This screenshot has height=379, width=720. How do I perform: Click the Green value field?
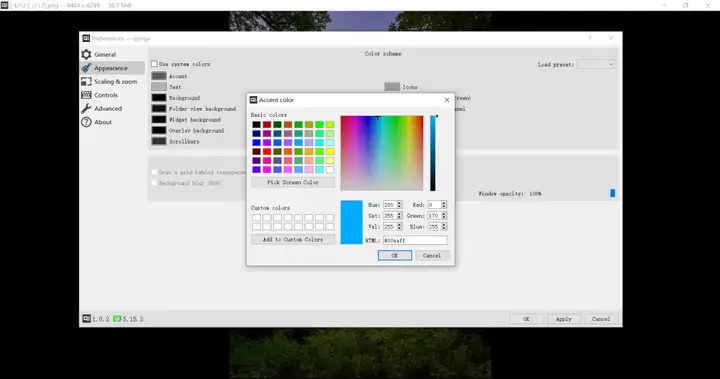pyautogui.click(x=433, y=216)
